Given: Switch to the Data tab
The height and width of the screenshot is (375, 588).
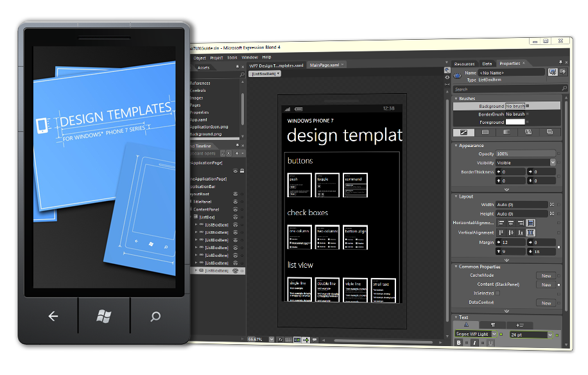Looking at the screenshot, I should (x=487, y=64).
